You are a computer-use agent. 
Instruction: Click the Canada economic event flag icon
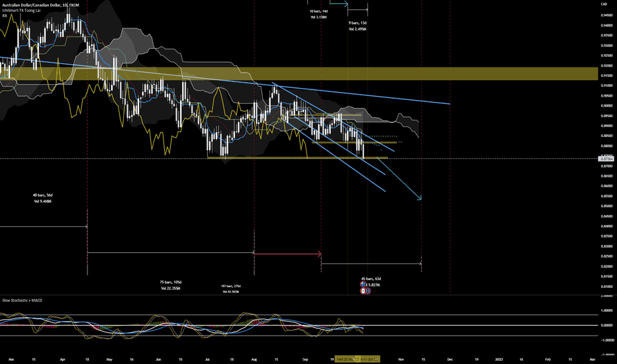point(363,291)
